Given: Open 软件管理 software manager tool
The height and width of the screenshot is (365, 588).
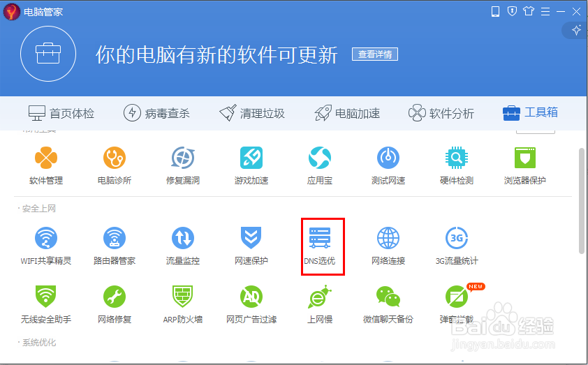Looking at the screenshot, I should 46,165.
